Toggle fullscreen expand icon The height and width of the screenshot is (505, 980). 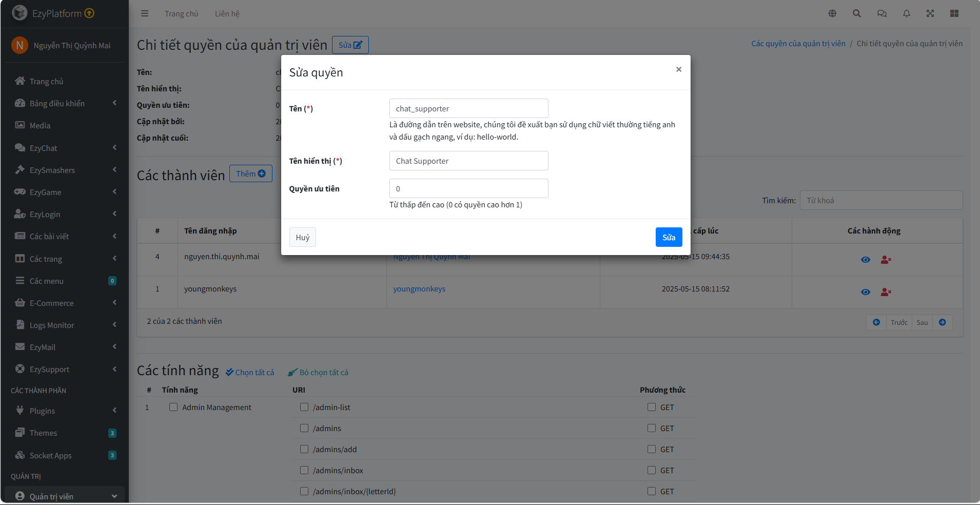(x=930, y=13)
